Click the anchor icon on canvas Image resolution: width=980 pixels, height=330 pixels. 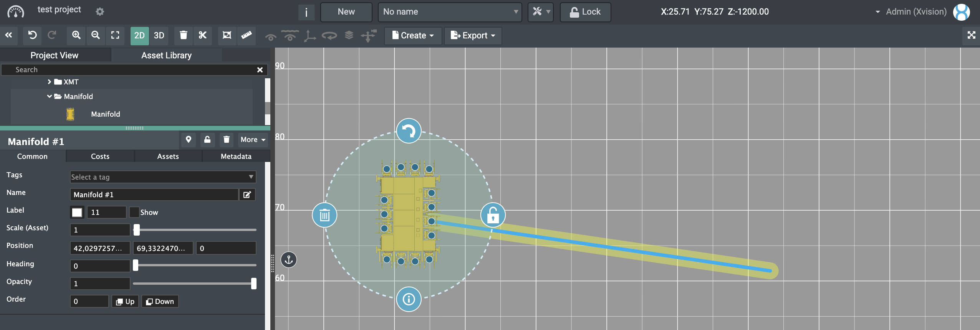[289, 260]
